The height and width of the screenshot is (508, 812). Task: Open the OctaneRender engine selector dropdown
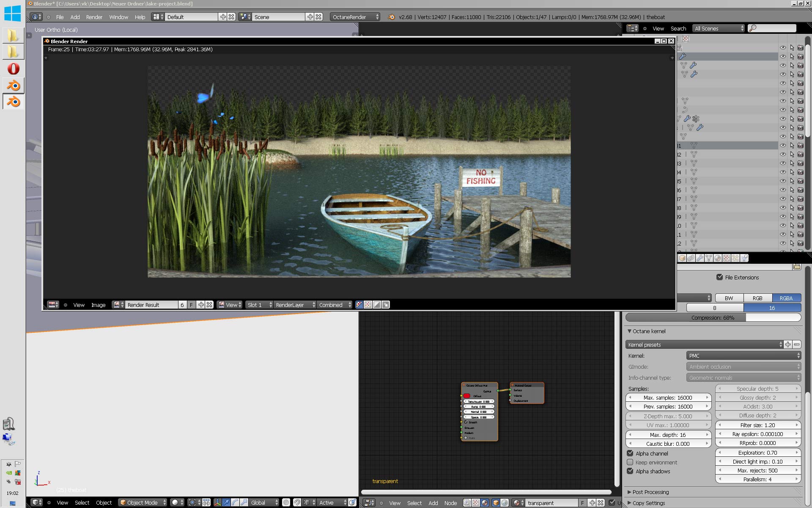coord(355,17)
